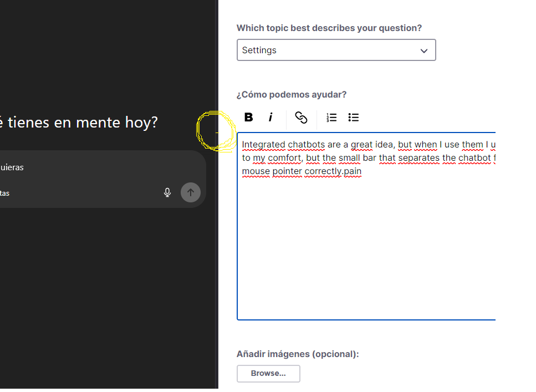Start a bulleted list in the editor
The width and height of the screenshot is (536, 392).
tap(354, 117)
